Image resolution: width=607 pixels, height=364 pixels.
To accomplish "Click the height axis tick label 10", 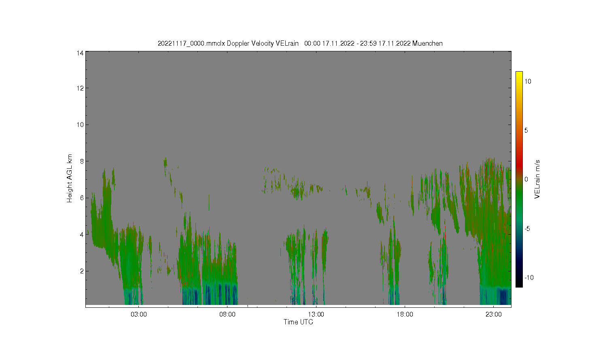I will (x=80, y=125).
